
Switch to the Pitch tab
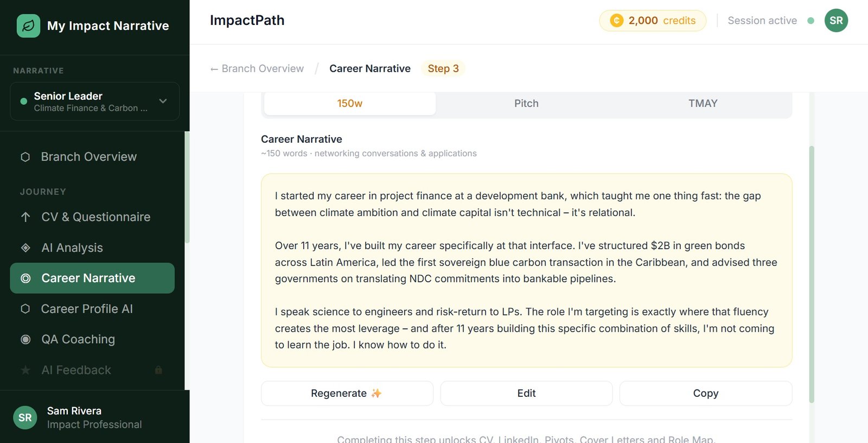tap(526, 103)
